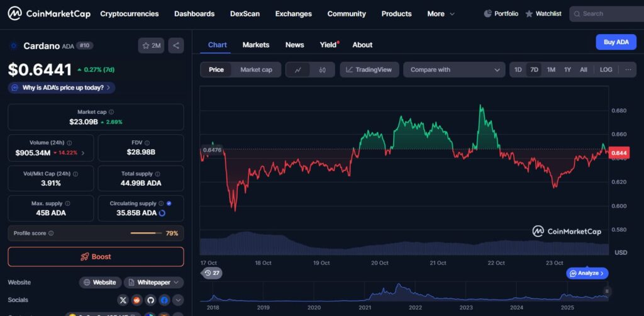Select the 1D time range
The width and height of the screenshot is (644, 316).
[x=518, y=70]
